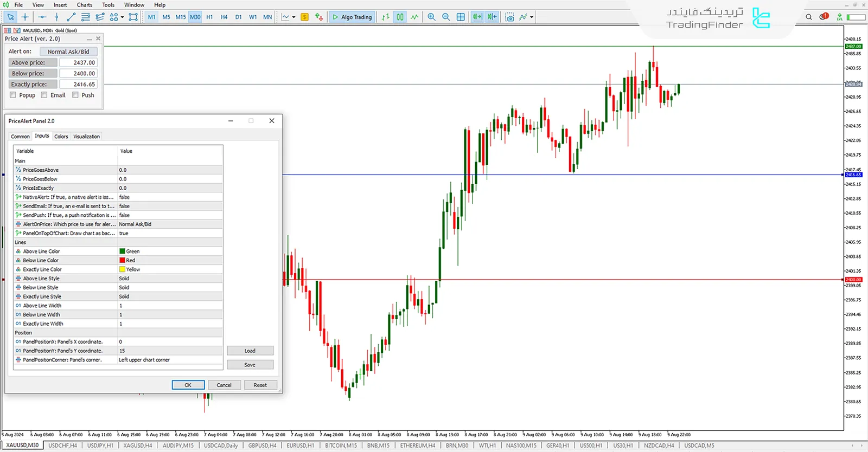Switch chart to candlestick view icon
This screenshot has height=452, width=868.
tap(400, 17)
